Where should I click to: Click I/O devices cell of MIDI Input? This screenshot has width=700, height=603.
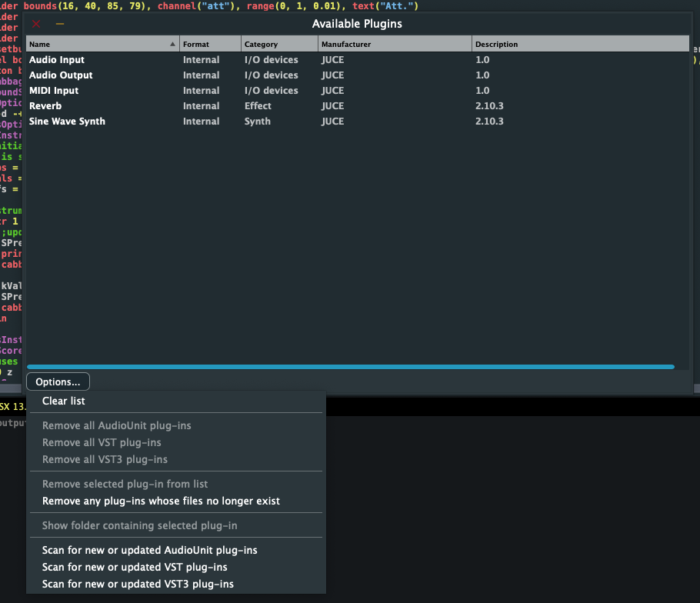(x=271, y=91)
